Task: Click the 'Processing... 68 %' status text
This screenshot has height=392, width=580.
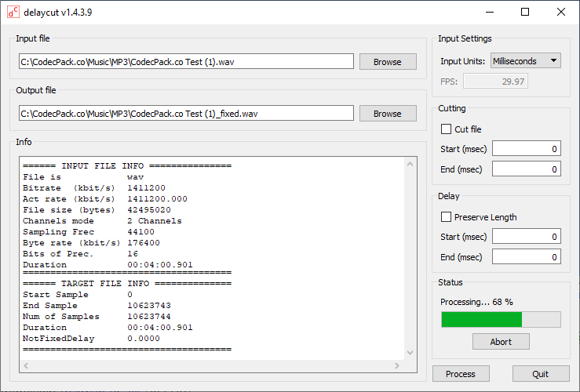Action: point(476,302)
